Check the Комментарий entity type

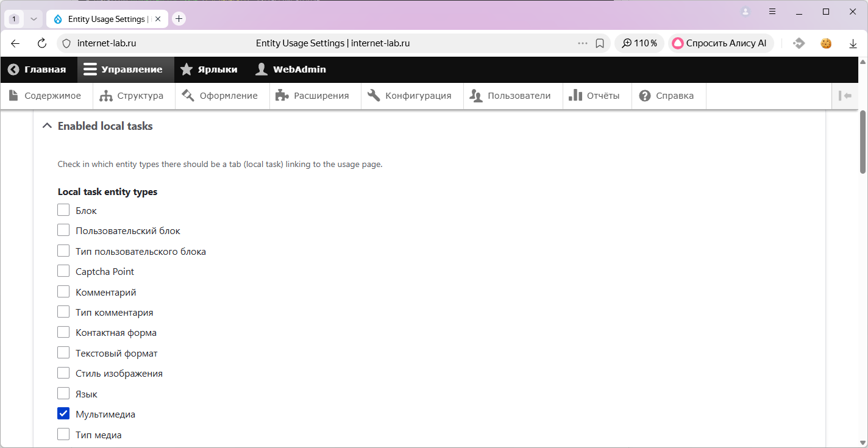click(x=63, y=292)
